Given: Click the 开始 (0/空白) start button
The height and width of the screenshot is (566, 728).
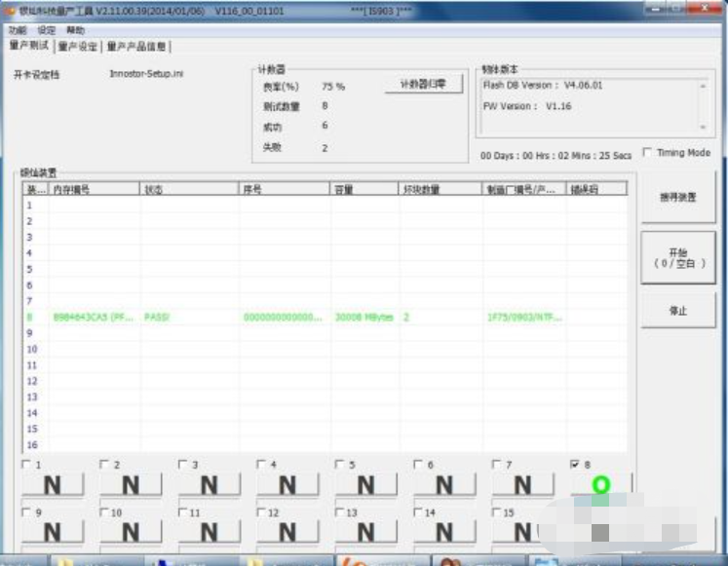Looking at the screenshot, I should 678,258.
